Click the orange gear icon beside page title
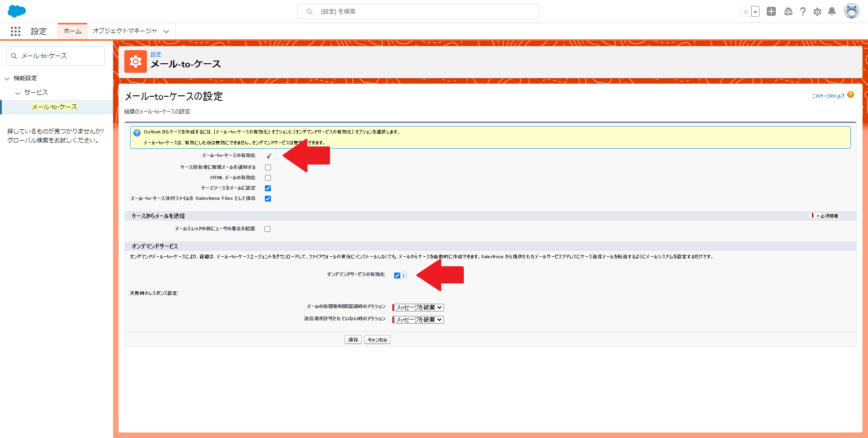The width and height of the screenshot is (868, 438). point(136,61)
